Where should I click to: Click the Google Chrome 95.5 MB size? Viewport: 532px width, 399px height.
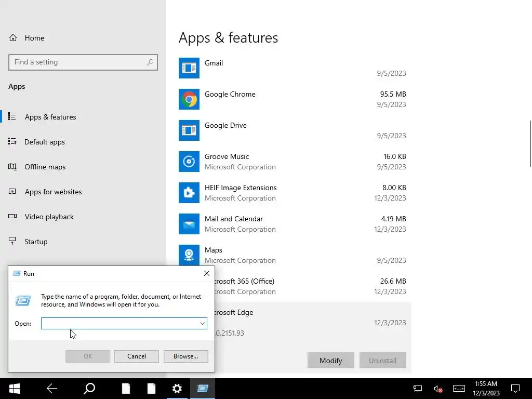[393, 95]
